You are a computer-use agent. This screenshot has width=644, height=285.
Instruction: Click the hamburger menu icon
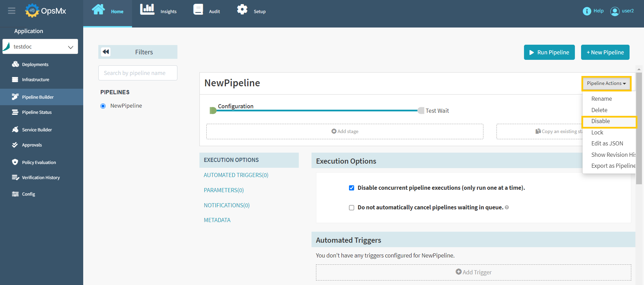(12, 11)
